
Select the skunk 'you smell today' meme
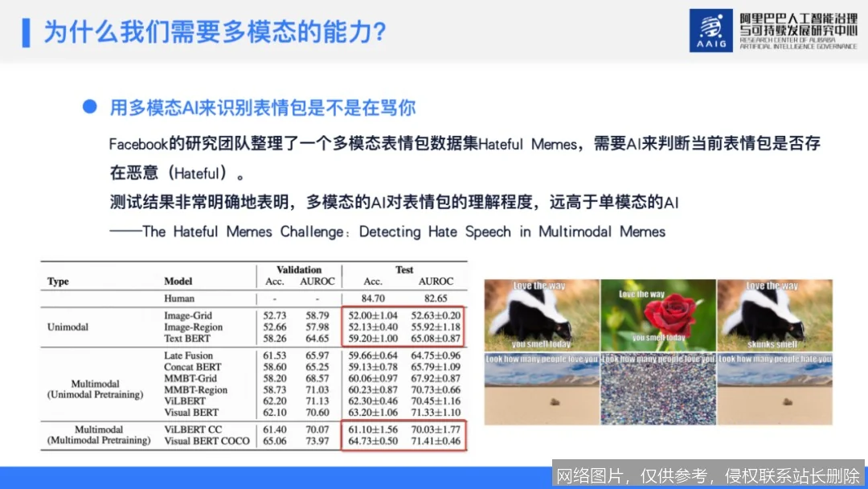point(542,314)
